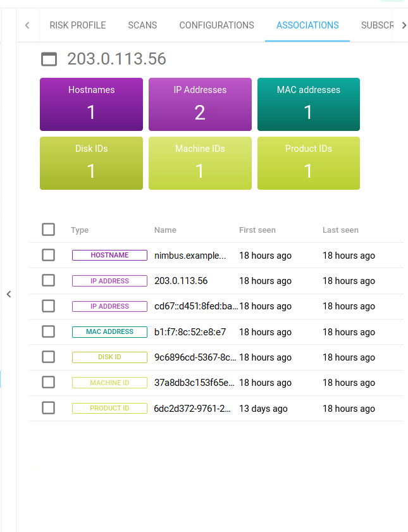
Task: Switch to the Scans tab
Action: (x=142, y=25)
